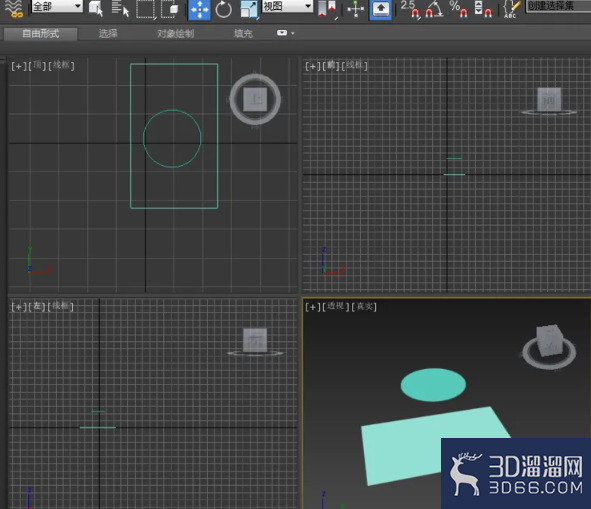Click the perspective viewport [+] menu
Viewport: 591px width, 509px height.
[x=312, y=307]
